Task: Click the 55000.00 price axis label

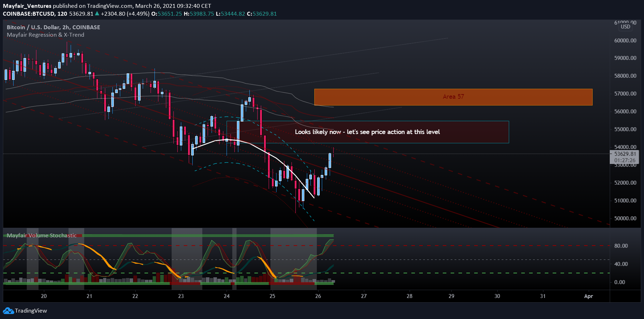Action: [625, 129]
